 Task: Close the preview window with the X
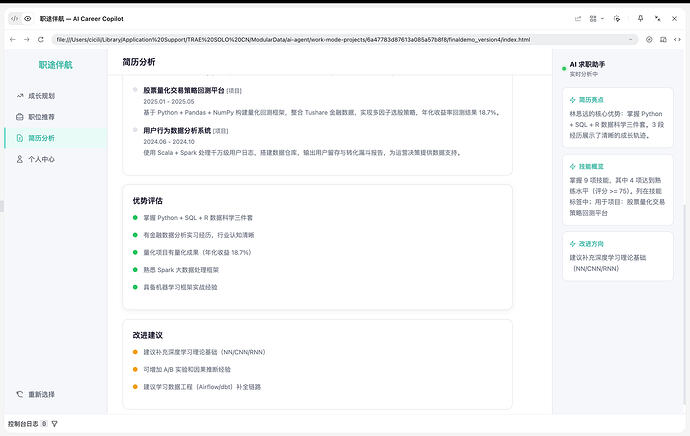click(x=675, y=18)
